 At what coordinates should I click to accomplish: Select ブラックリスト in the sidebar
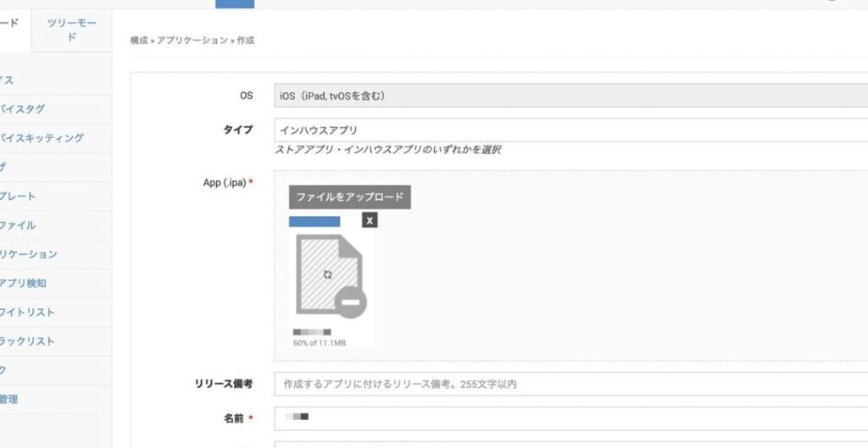(27, 341)
